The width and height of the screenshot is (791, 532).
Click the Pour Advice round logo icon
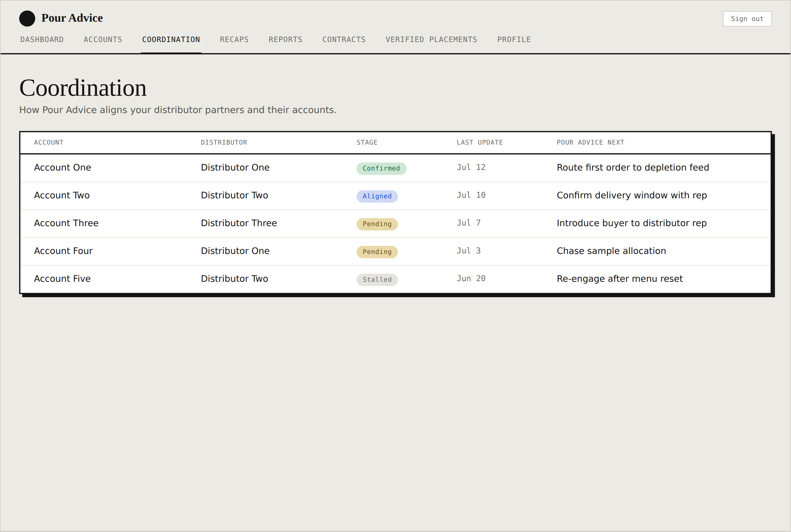[x=27, y=18]
